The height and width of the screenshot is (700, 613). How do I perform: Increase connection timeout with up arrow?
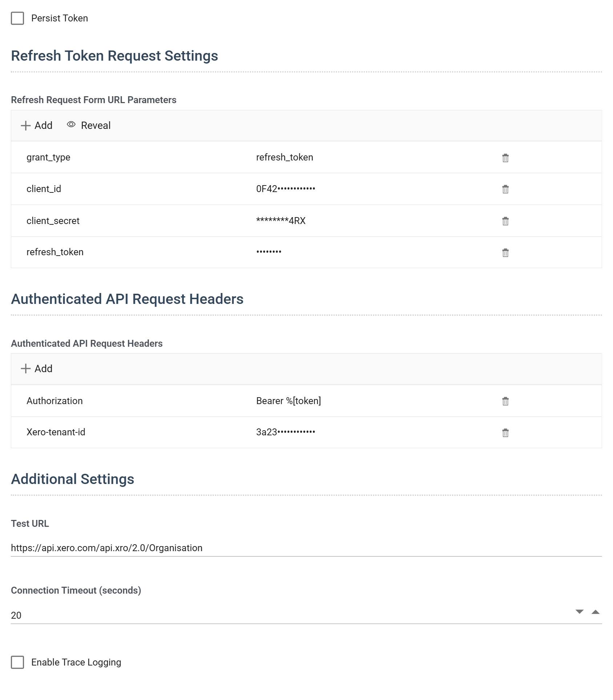point(596,612)
